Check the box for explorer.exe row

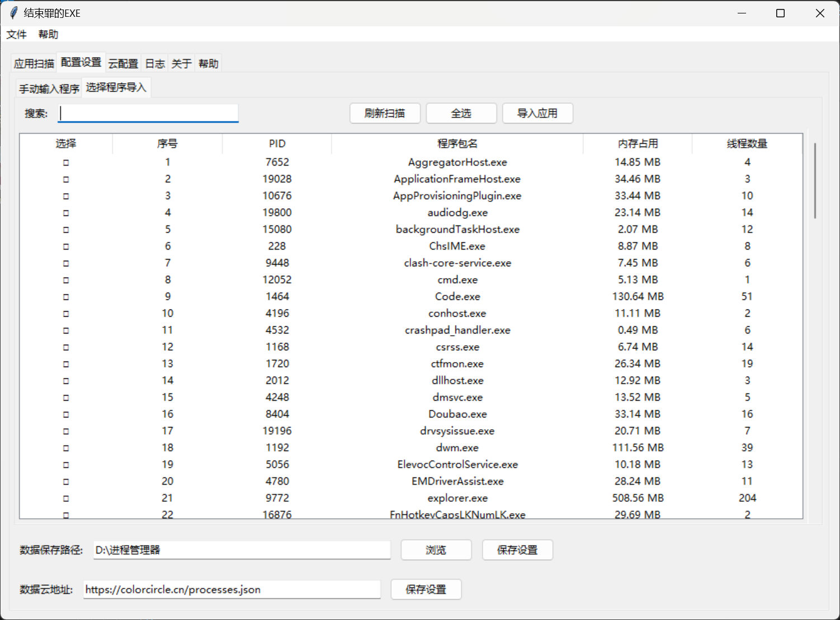click(x=66, y=499)
